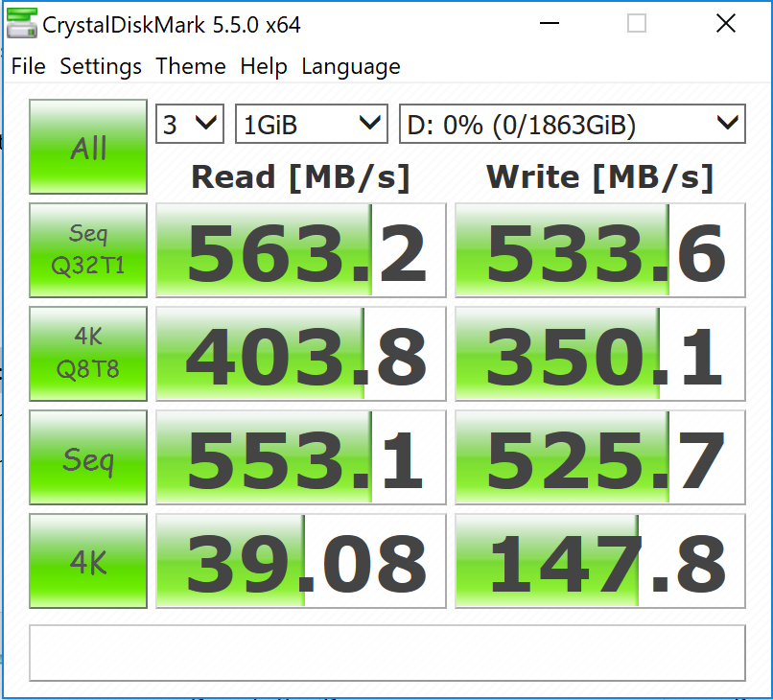Select the Seq read result 553.1
The image size is (773, 700).
click(301, 457)
